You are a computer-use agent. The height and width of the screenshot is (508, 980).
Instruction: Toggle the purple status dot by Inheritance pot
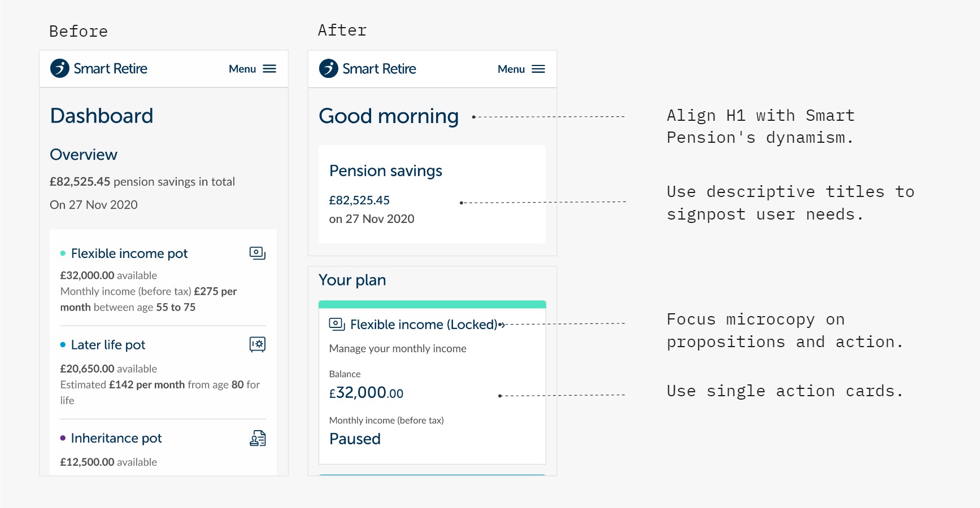pos(63,439)
